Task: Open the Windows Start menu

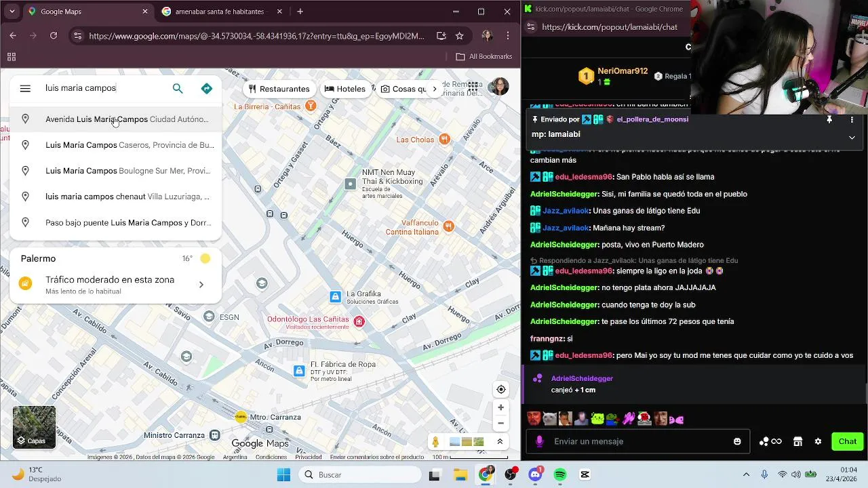Action: (x=283, y=474)
